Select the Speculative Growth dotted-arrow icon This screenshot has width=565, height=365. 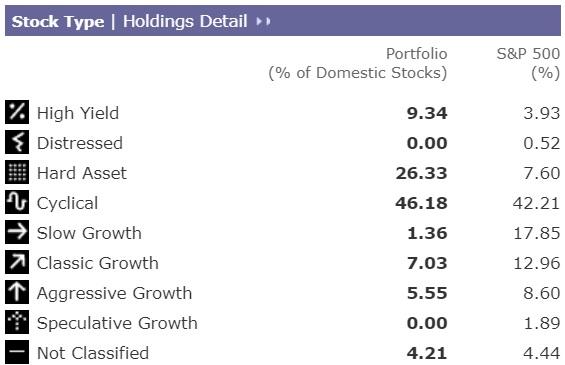pos(17,322)
